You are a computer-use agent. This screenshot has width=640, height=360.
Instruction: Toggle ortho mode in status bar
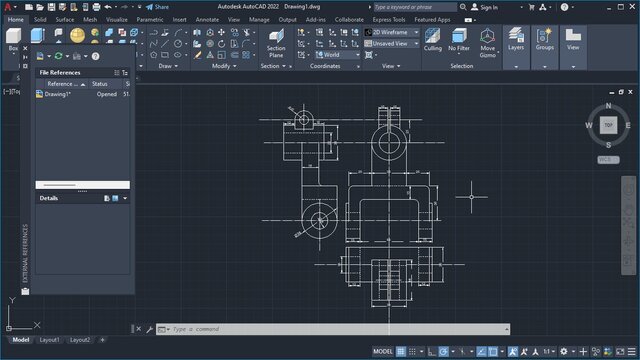431,351
